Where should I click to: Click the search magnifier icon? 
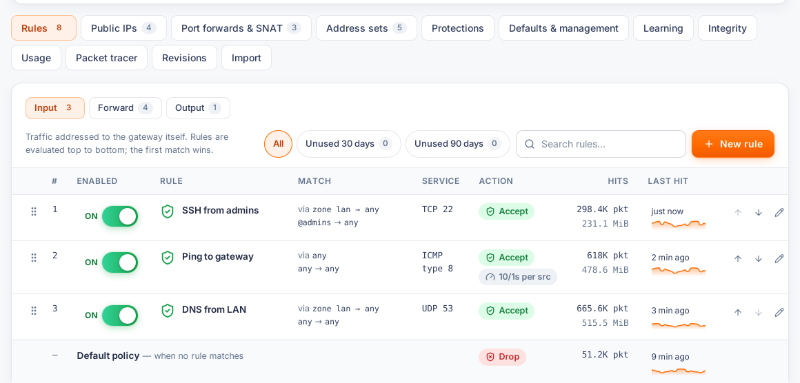coord(530,144)
